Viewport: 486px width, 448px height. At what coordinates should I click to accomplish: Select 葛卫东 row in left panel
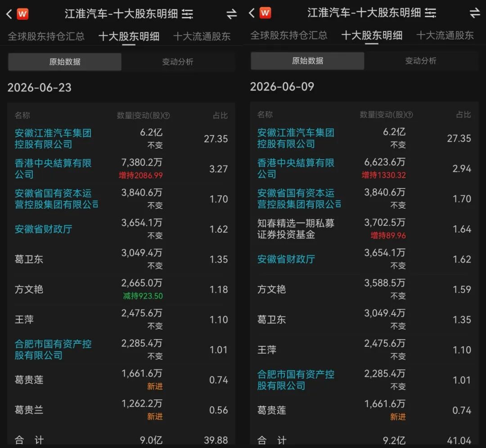point(121,259)
